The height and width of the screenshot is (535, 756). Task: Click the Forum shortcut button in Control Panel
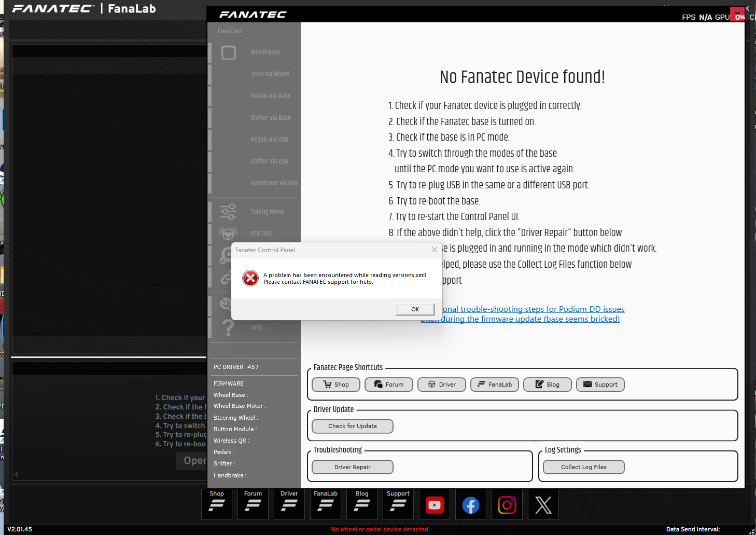pyautogui.click(x=389, y=385)
